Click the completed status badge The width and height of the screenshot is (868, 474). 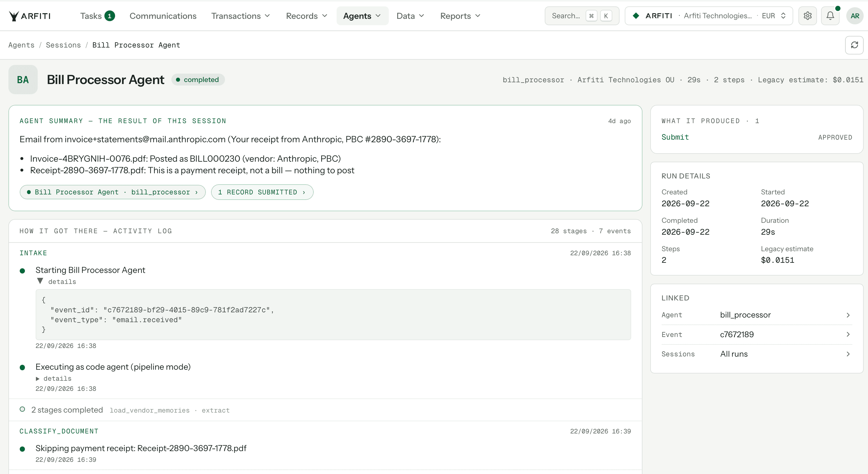[198, 80]
